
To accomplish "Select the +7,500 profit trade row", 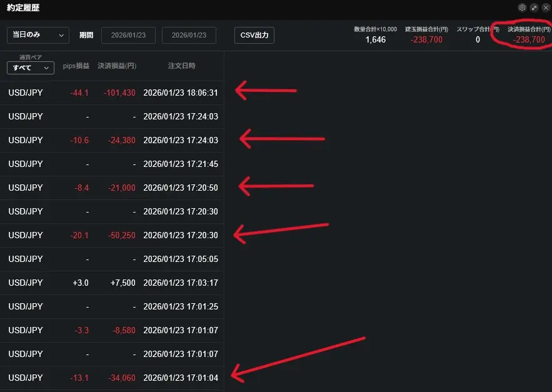I will click(x=113, y=283).
